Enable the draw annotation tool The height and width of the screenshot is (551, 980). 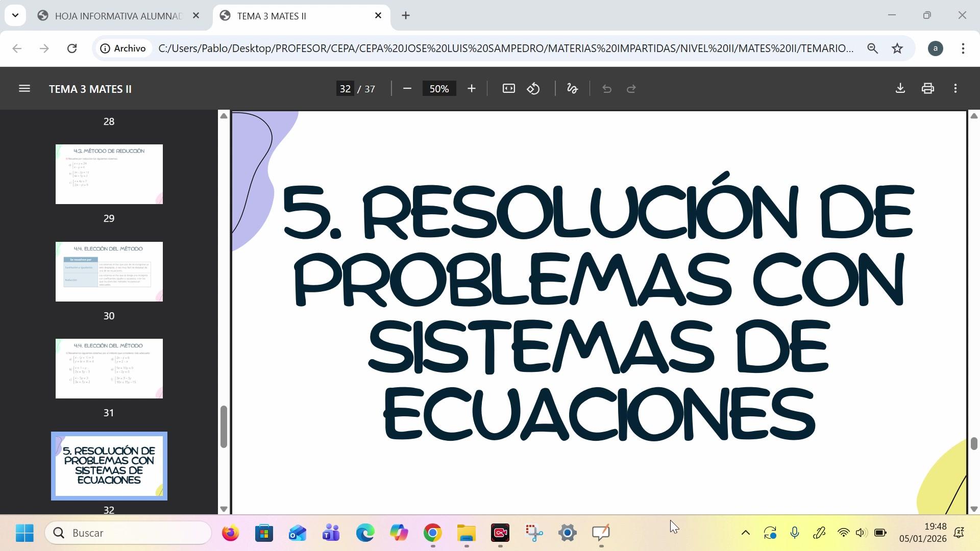(572, 89)
